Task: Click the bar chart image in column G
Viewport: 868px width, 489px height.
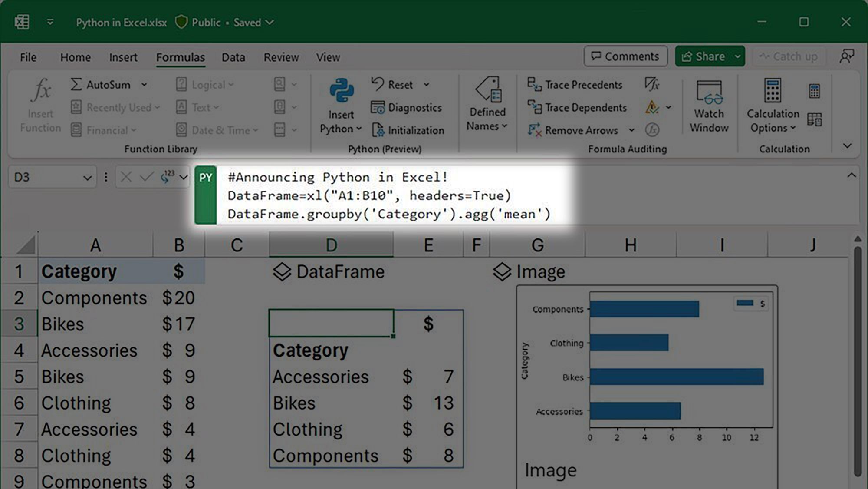Action: coord(647,367)
